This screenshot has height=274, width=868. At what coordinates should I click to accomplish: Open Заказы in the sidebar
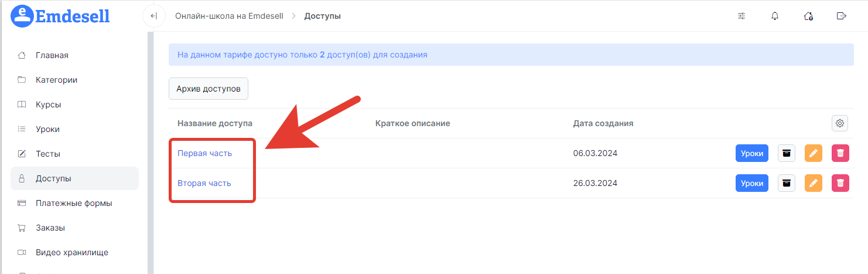pos(74,228)
